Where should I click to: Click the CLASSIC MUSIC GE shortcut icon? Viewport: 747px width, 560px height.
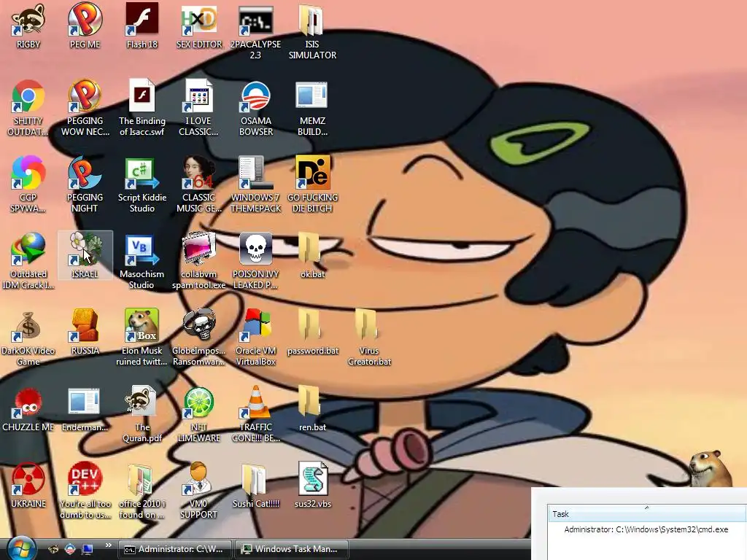tap(198, 172)
